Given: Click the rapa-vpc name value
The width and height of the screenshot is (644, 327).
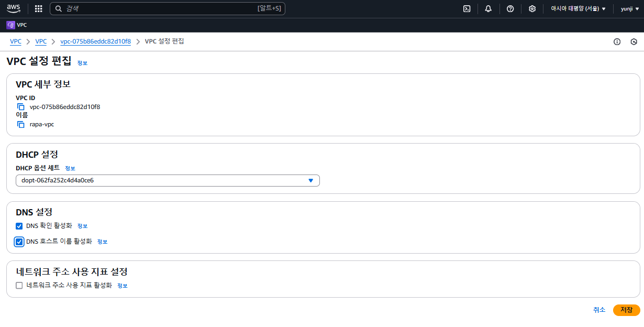Looking at the screenshot, I should click(42, 125).
